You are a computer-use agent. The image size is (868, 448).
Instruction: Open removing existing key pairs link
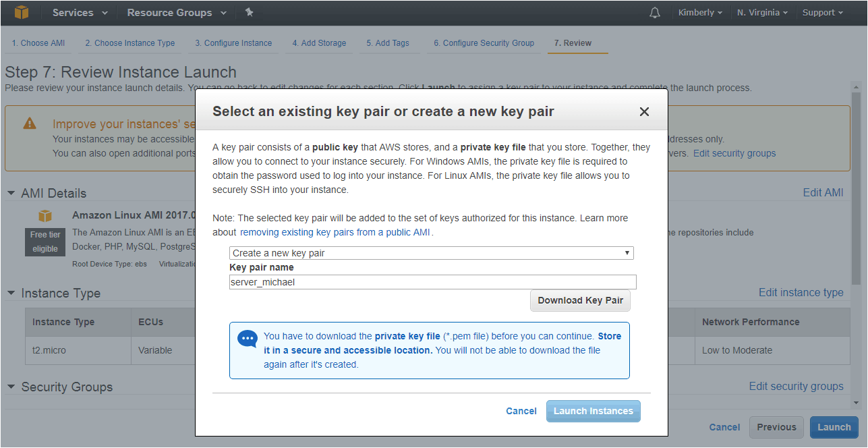[335, 232]
